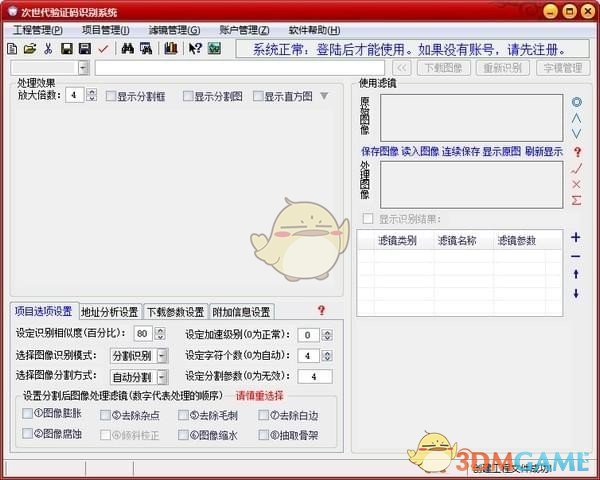Click the blue plus add filter icon

coord(576,238)
